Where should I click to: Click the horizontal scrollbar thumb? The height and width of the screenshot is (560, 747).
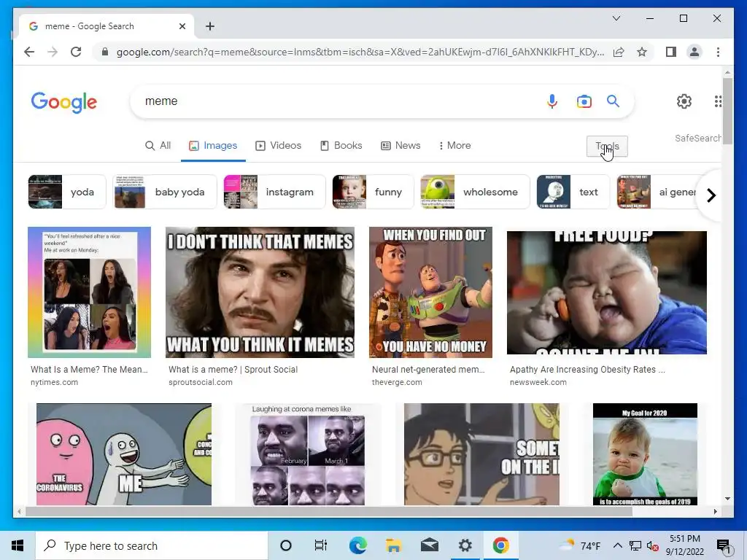[329, 512]
